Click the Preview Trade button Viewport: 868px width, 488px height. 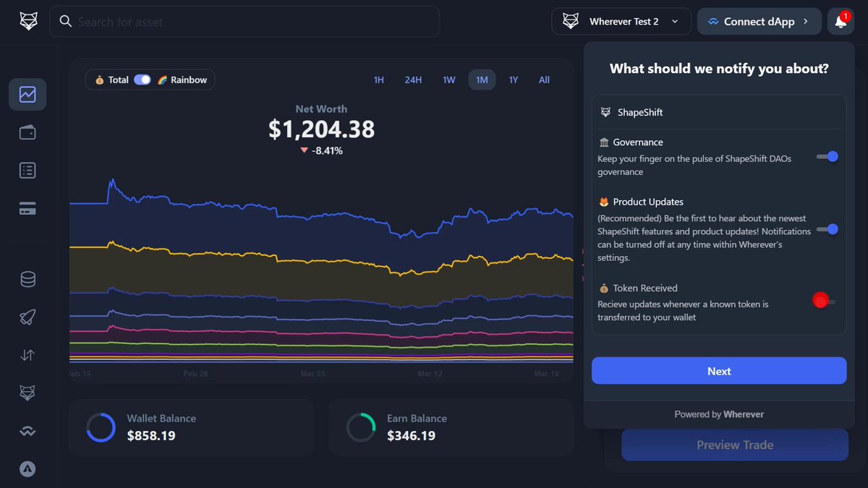(x=735, y=445)
